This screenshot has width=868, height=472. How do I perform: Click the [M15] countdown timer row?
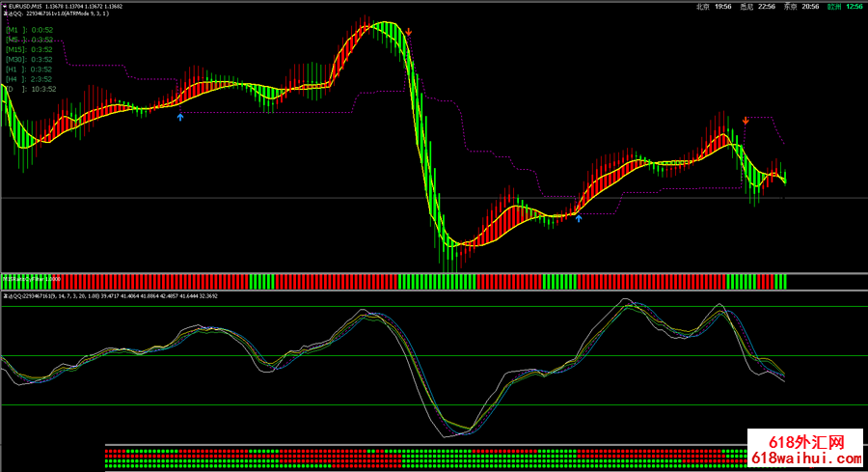click(x=29, y=50)
